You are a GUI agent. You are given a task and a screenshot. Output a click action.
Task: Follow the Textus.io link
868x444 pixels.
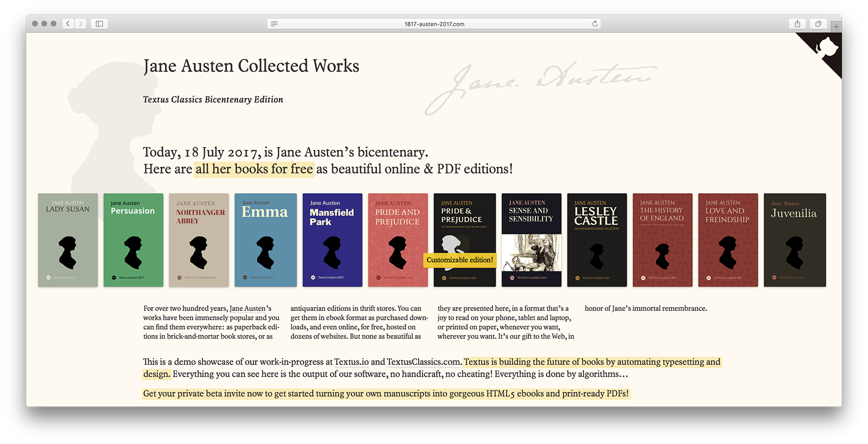point(352,362)
